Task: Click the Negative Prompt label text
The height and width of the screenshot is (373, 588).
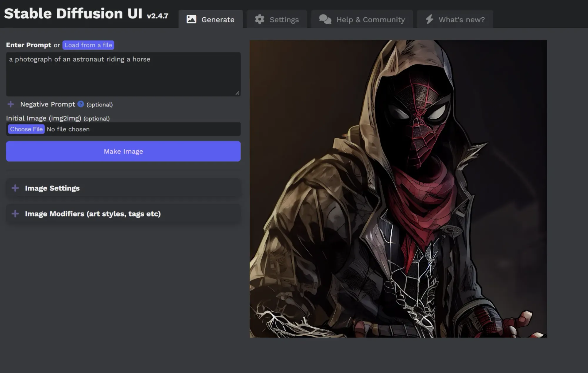Action: (x=48, y=104)
